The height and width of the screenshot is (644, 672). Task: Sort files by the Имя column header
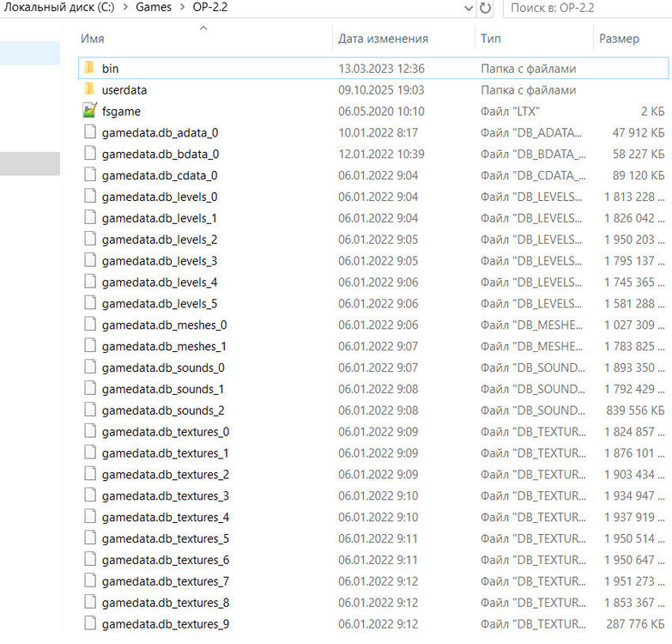[x=93, y=39]
